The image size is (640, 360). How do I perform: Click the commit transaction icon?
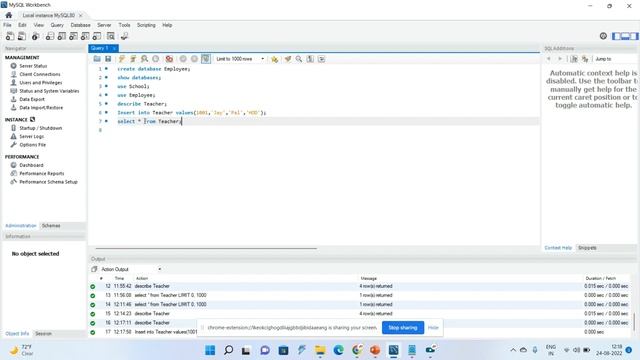[183, 59]
